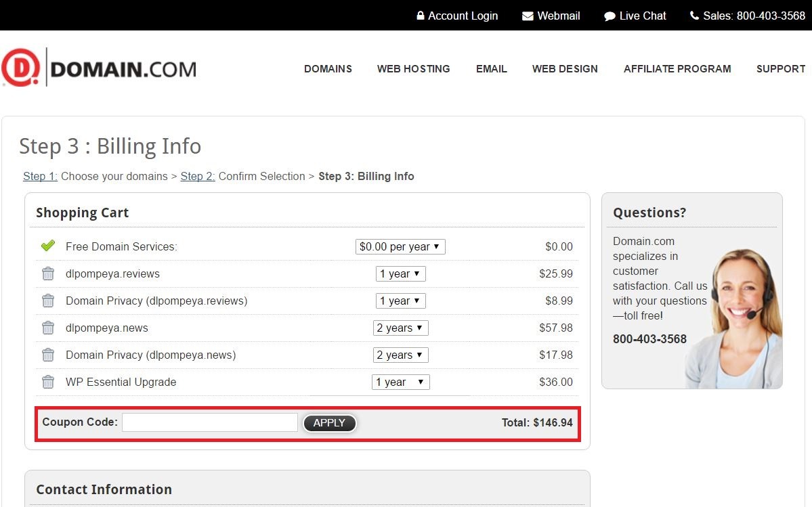812x507 pixels.
Task: Expand the Free Domain Services price dropdown
Action: click(400, 246)
